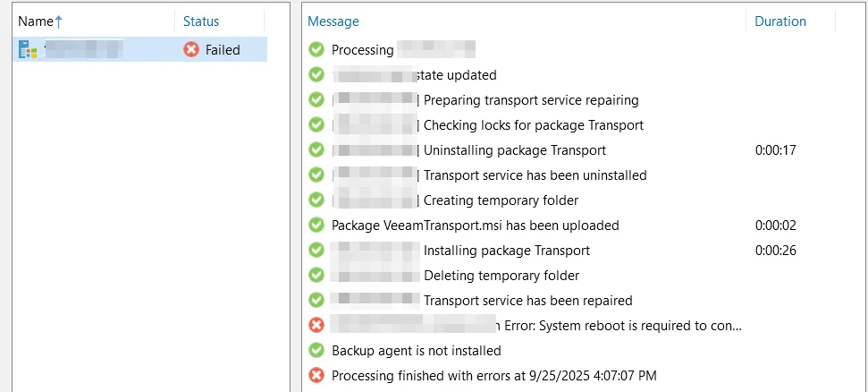Click success icon for Creating temporary folder

[316, 200]
